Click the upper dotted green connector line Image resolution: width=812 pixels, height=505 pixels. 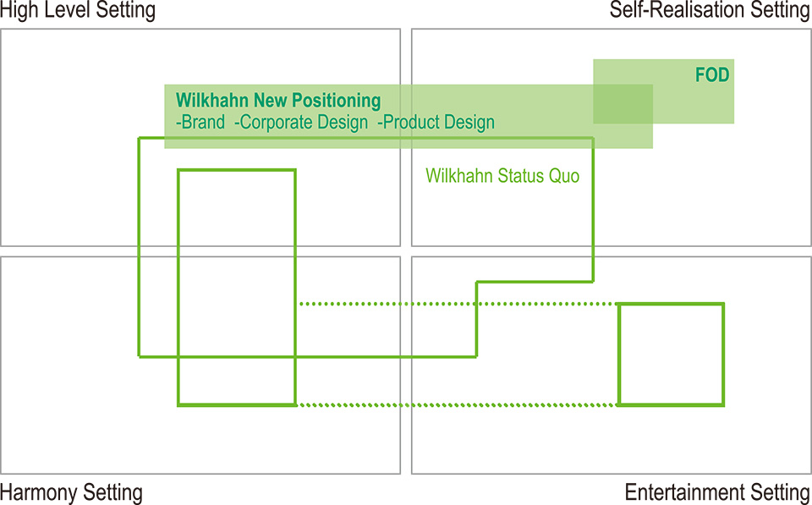coord(458,304)
